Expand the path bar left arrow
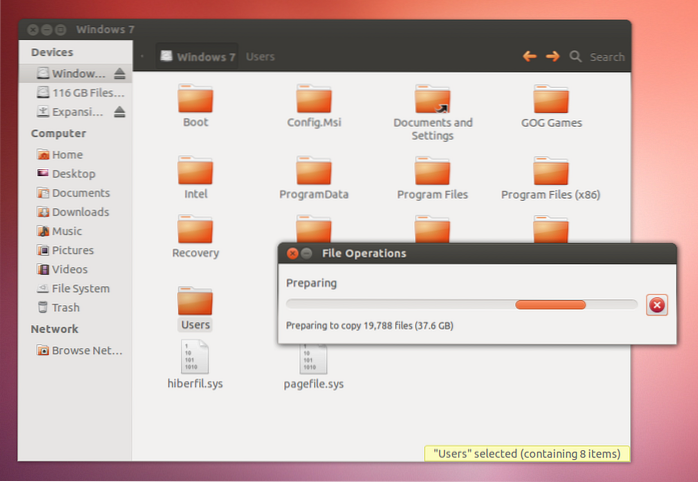698x482 pixels. [x=142, y=57]
